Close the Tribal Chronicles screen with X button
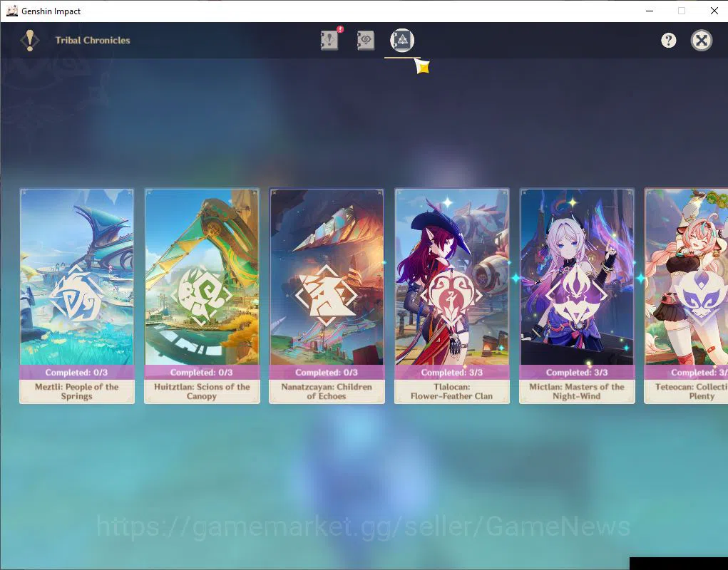728x570 pixels. click(x=702, y=41)
